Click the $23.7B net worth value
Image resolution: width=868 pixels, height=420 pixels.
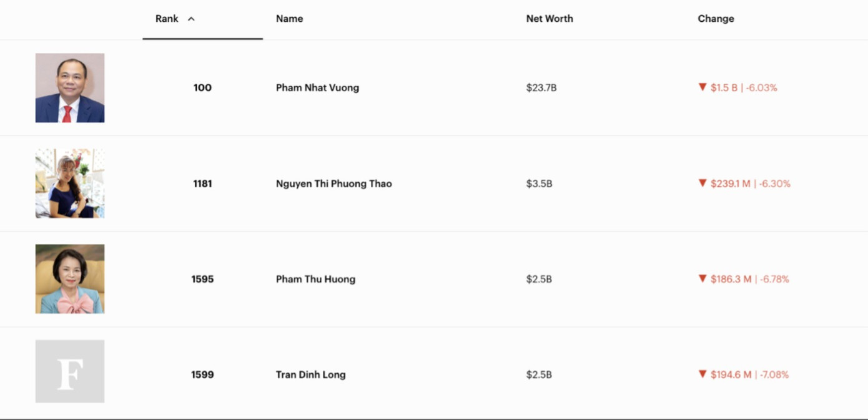pos(541,88)
